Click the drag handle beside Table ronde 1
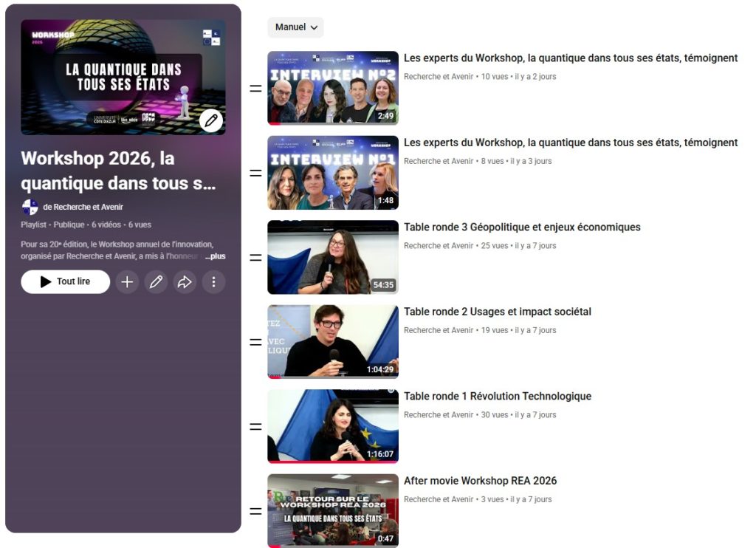The height and width of the screenshot is (548, 756). [255, 427]
